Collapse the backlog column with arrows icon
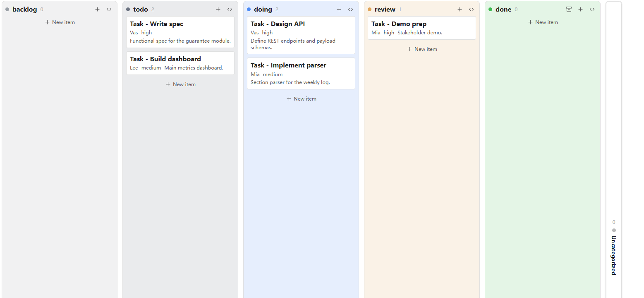 (109, 10)
